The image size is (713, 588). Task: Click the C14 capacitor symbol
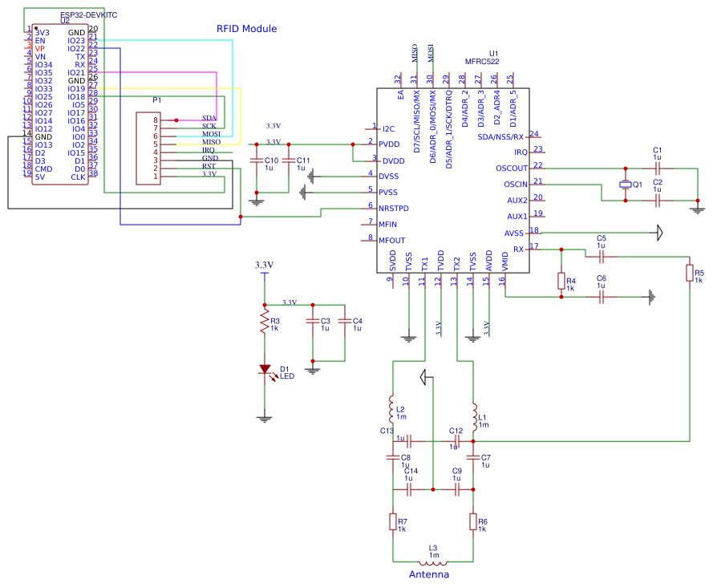pos(409,490)
